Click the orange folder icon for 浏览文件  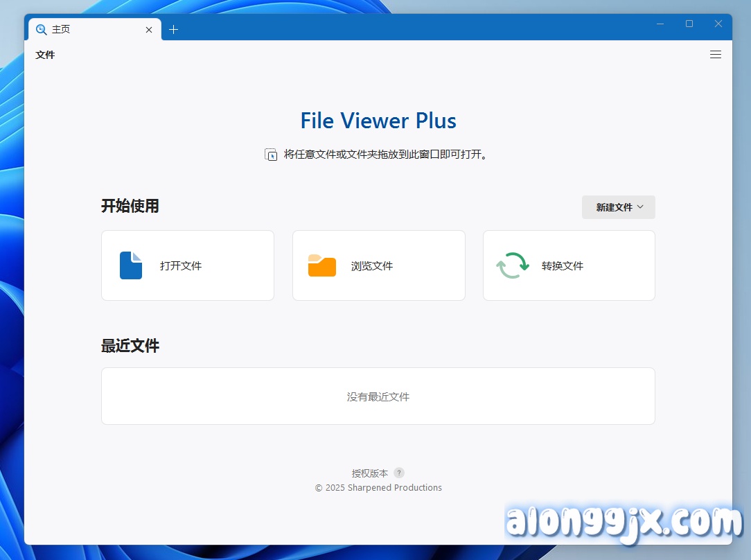(x=321, y=265)
